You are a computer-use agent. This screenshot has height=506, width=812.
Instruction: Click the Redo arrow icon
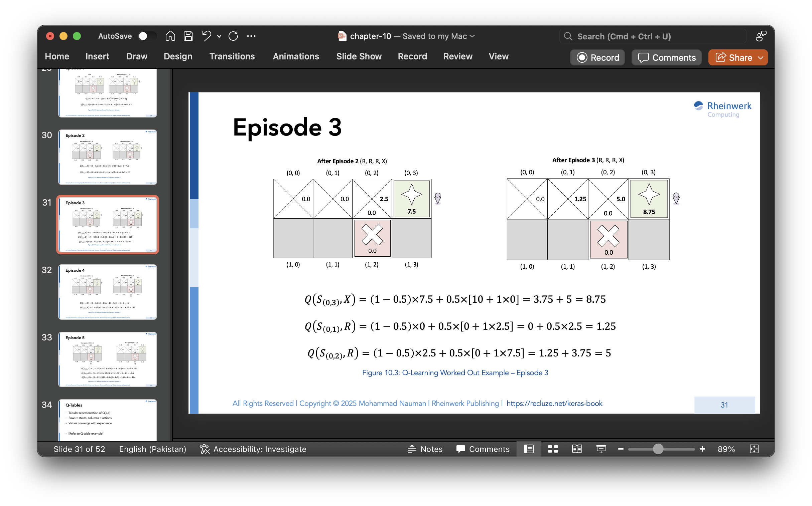(x=234, y=36)
